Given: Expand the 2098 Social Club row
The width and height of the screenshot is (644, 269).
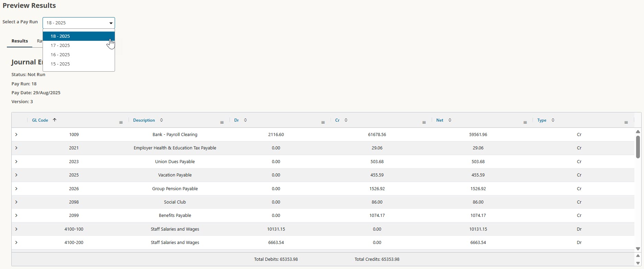Looking at the screenshot, I should (x=16, y=202).
